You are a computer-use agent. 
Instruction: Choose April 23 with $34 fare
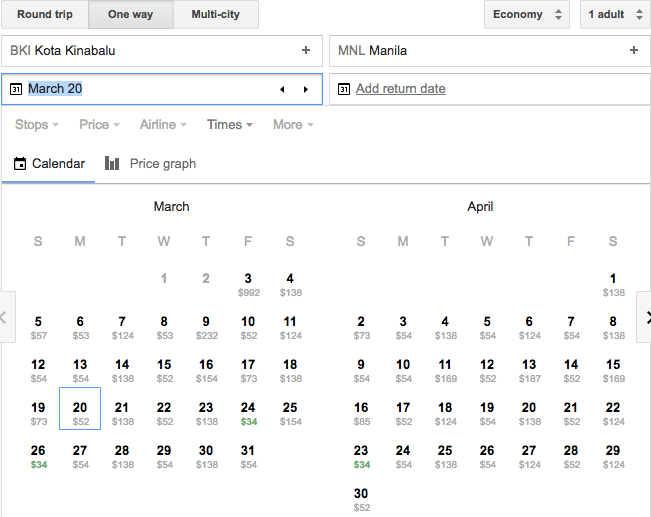pyautogui.click(x=361, y=456)
